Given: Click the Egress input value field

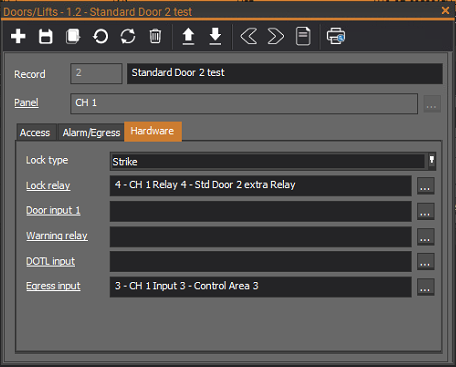Looking at the screenshot, I should click(261, 287).
